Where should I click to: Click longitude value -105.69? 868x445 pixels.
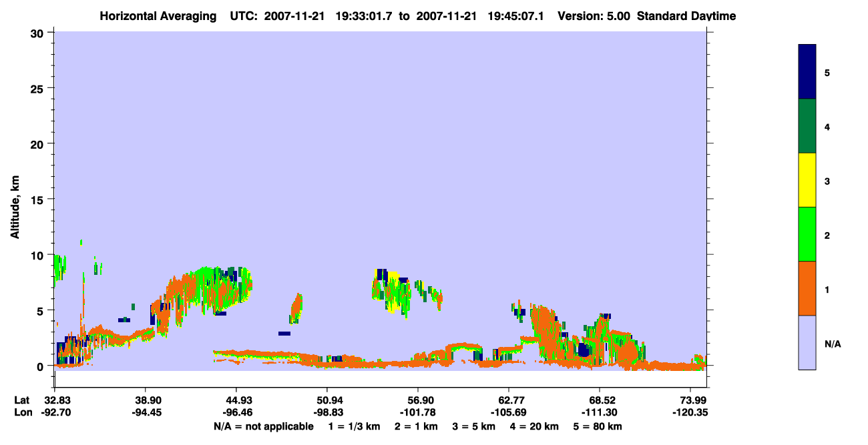509,412
